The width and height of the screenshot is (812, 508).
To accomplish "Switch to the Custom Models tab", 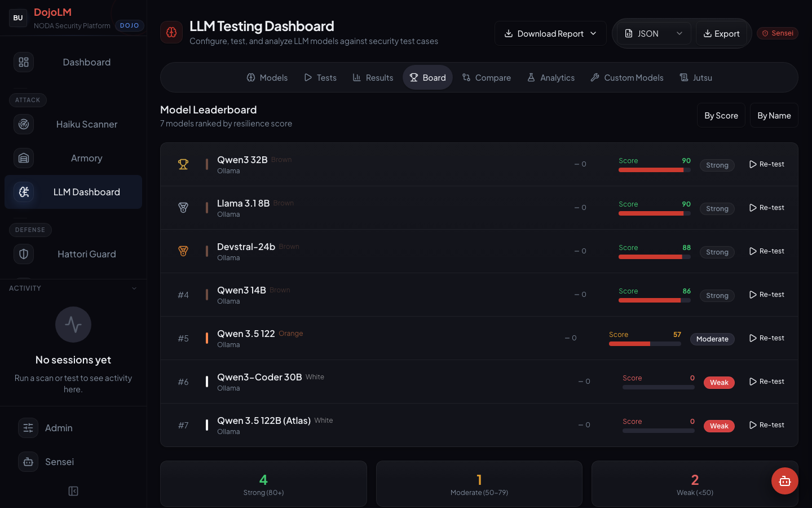I will tap(627, 77).
